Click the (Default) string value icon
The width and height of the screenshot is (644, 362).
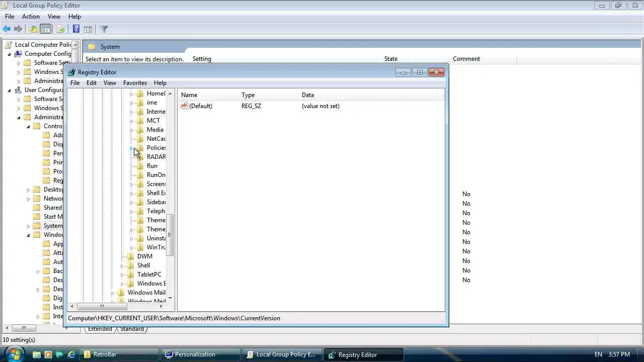click(184, 106)
